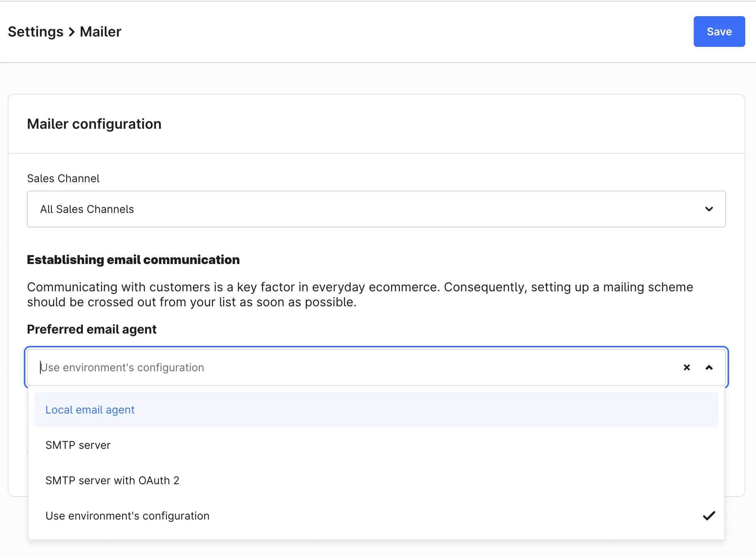Focus the email agent search field
This screenshot has width=756, height=558.
(346, 367)
